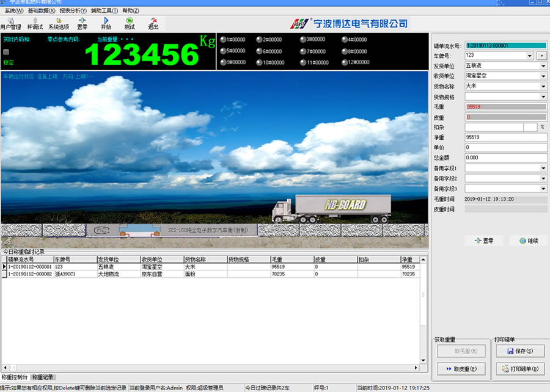550x392 pixels.
Task: Expand the 备用字段2 dropdown
Action: (543, 178)
